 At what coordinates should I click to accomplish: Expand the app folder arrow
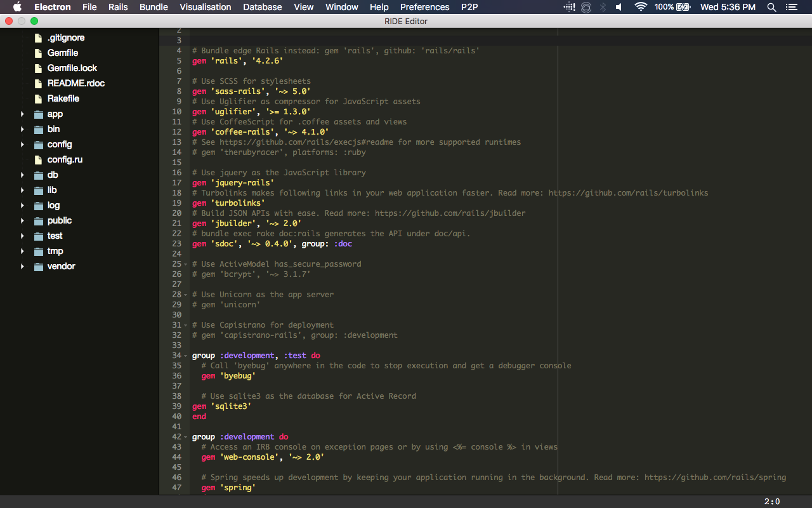tap(22, 114)
